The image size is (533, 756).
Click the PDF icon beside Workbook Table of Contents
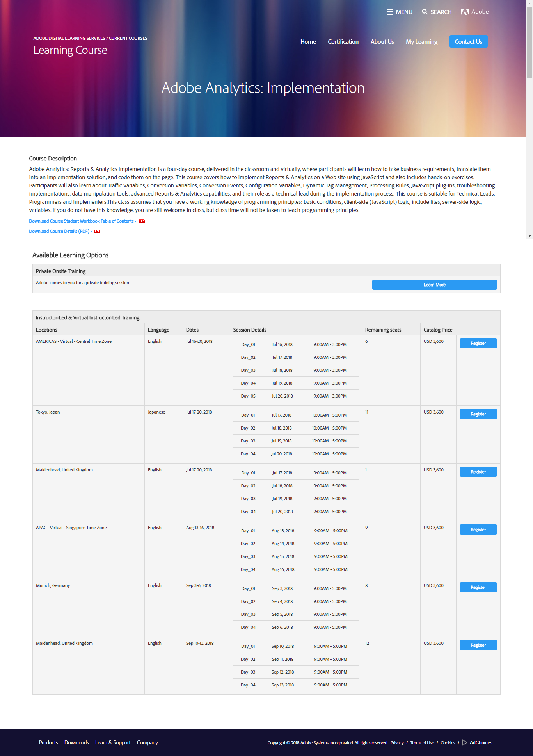142,221
